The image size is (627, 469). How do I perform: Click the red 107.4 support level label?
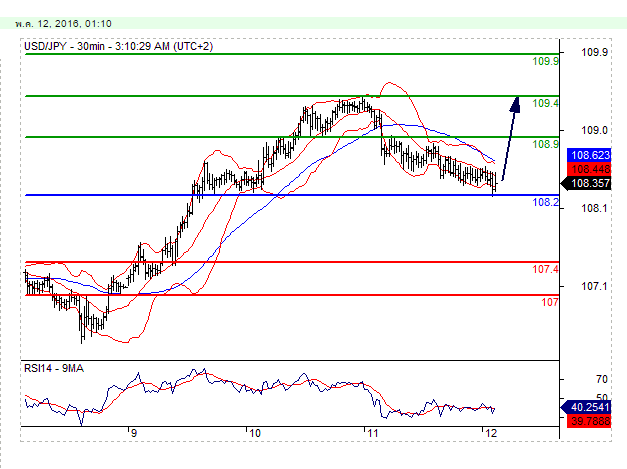545,269
